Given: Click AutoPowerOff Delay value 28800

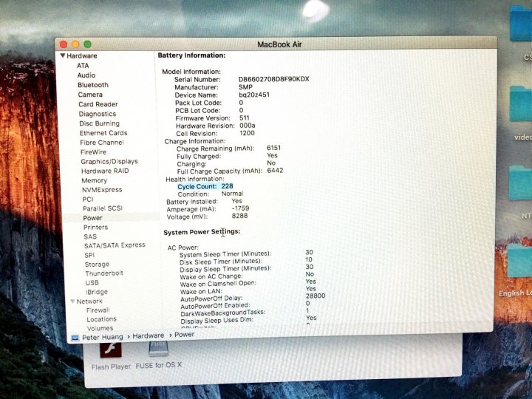Looking at the screenshot, I should point(316,296).
